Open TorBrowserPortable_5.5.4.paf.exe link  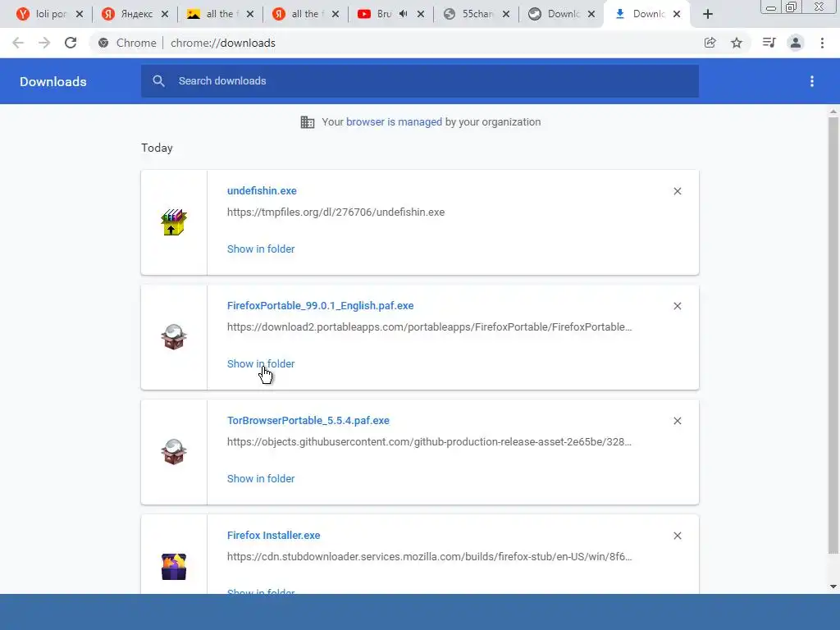tap(308, 421)
